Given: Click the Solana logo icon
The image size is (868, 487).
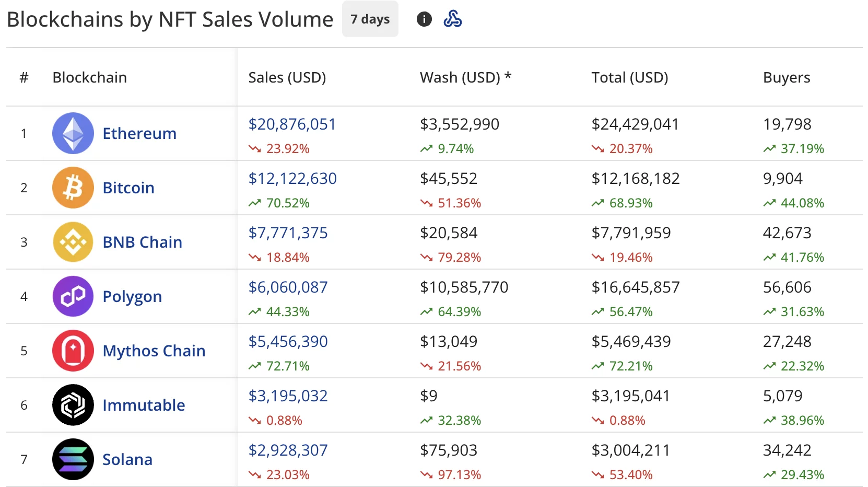Looking at the screenshot, I should click(x=73, y=459).
